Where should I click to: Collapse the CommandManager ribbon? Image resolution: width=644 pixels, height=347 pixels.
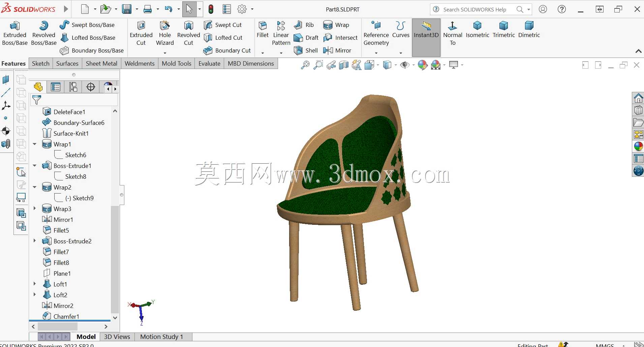[638, 51]
